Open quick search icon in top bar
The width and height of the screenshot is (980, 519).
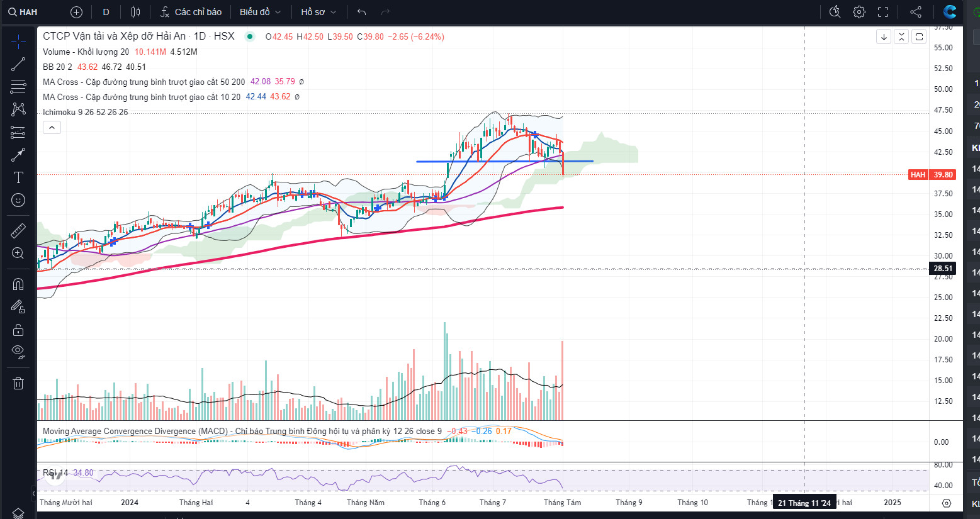[x=835, y=12]
